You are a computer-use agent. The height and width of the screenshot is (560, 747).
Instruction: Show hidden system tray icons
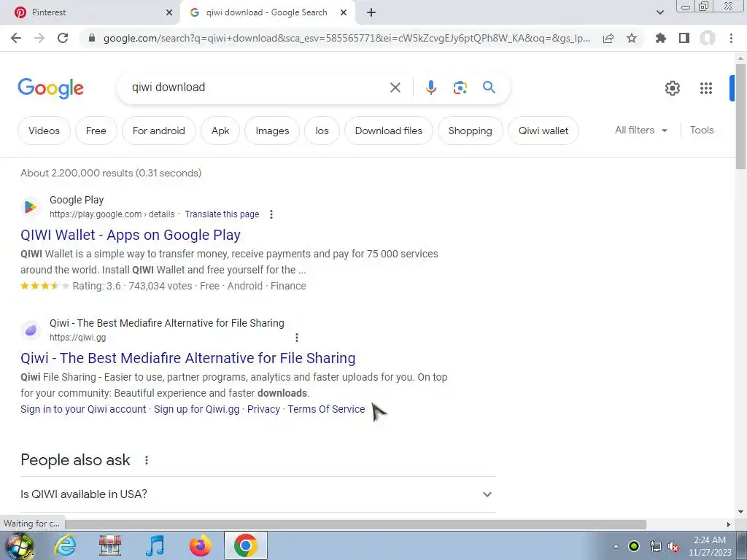tap(616, 546)
